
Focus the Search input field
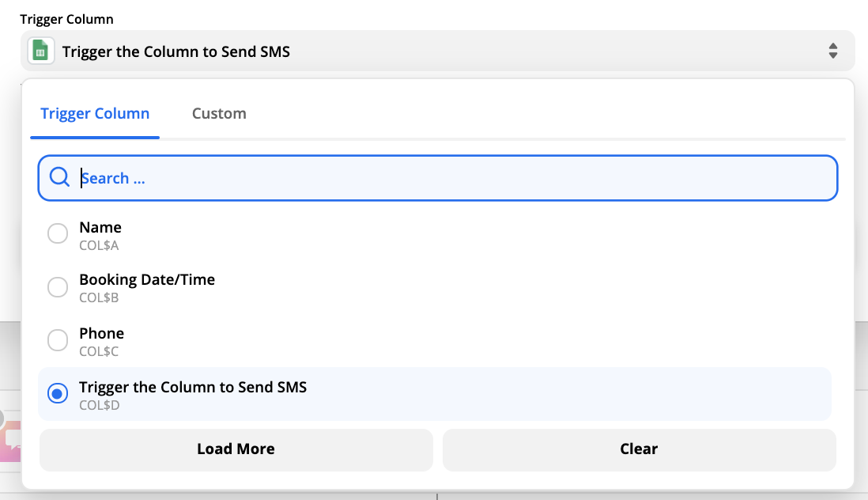(437, 178)
